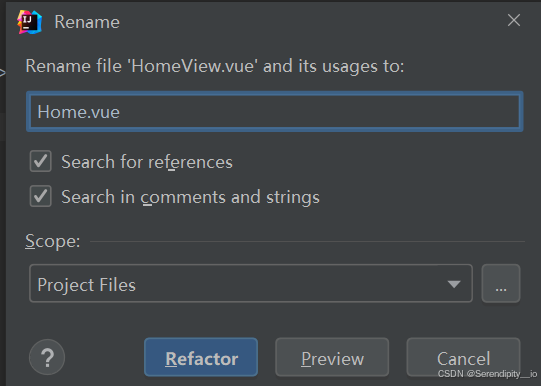Viewport: 541px width, 386px height.
Task: Click the 'Rename file HomeView.vue' prompt text
Action: (x=215, y=66)
